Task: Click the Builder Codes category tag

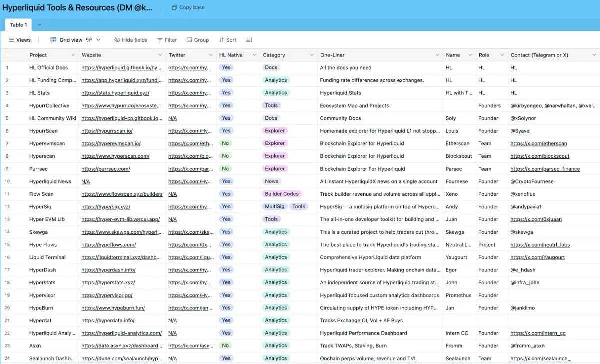Action: pyautogui.click(x=282, y=194)
